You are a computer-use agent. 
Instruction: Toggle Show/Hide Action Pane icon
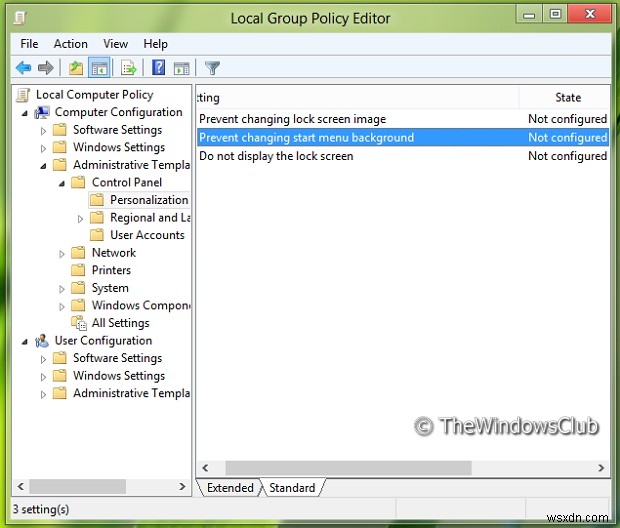click(181, 68)
